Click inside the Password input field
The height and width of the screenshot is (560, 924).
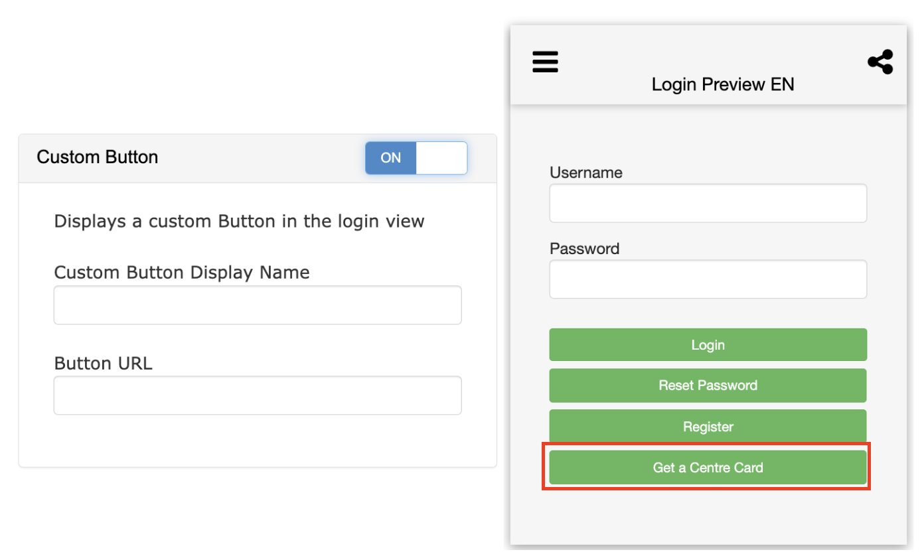708,279
